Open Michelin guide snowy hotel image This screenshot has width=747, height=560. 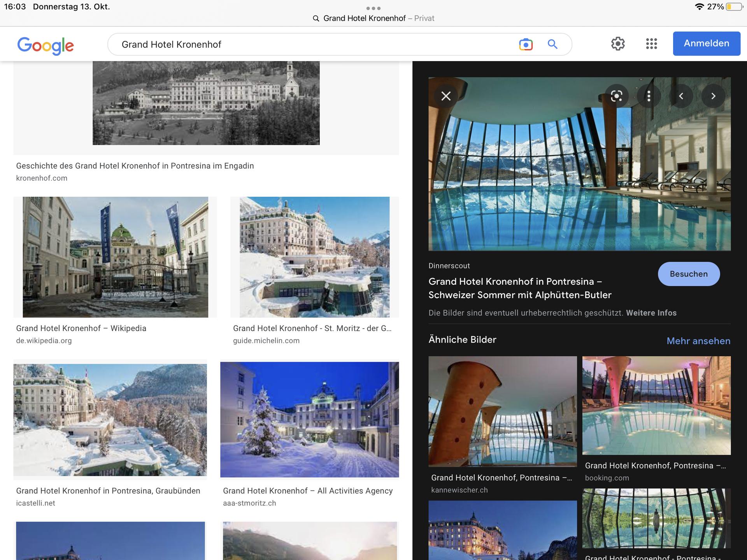pyautogui.click(x=314, y=257)
